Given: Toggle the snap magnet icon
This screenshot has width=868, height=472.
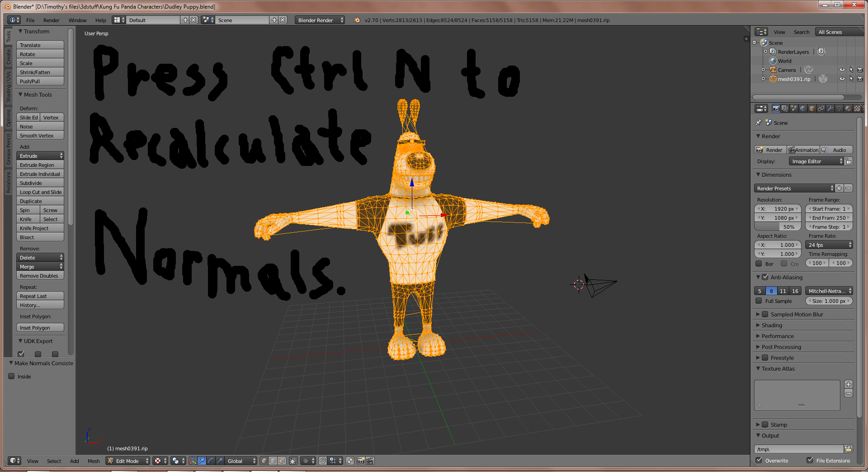Looking at the screenshot, I should (x=322, y=461).
